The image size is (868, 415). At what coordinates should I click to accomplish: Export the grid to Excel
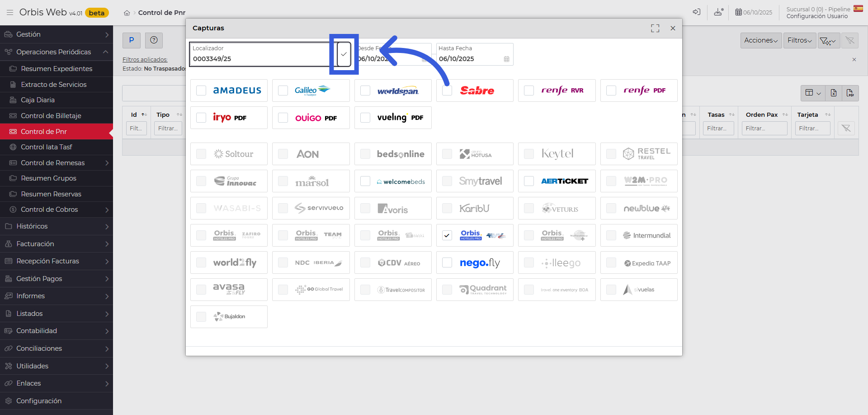click(834, 93)
